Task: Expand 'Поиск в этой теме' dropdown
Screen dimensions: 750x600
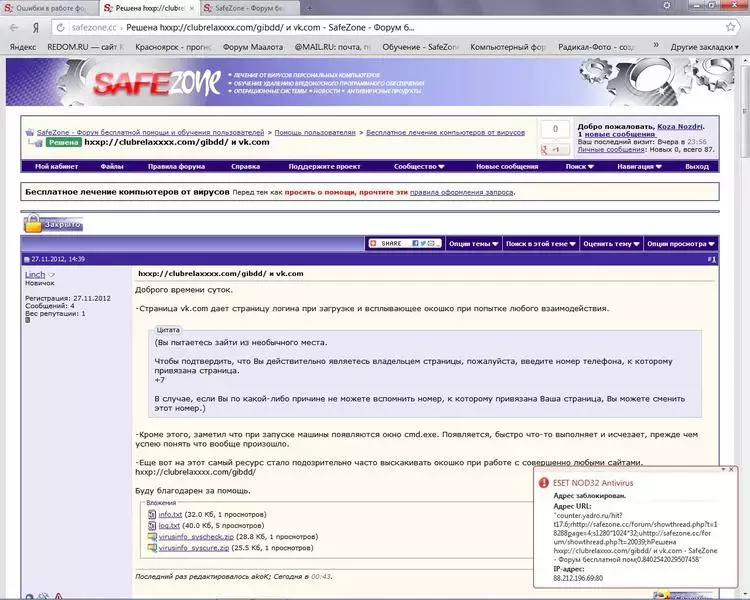Action: [540, 244]
